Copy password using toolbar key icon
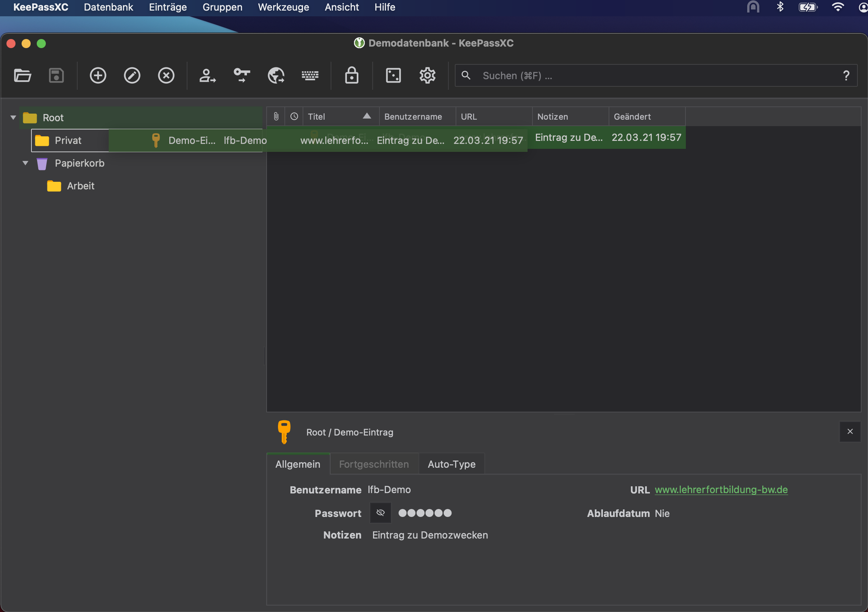Screen dimensions: 868x612 (x=242, y=76)
